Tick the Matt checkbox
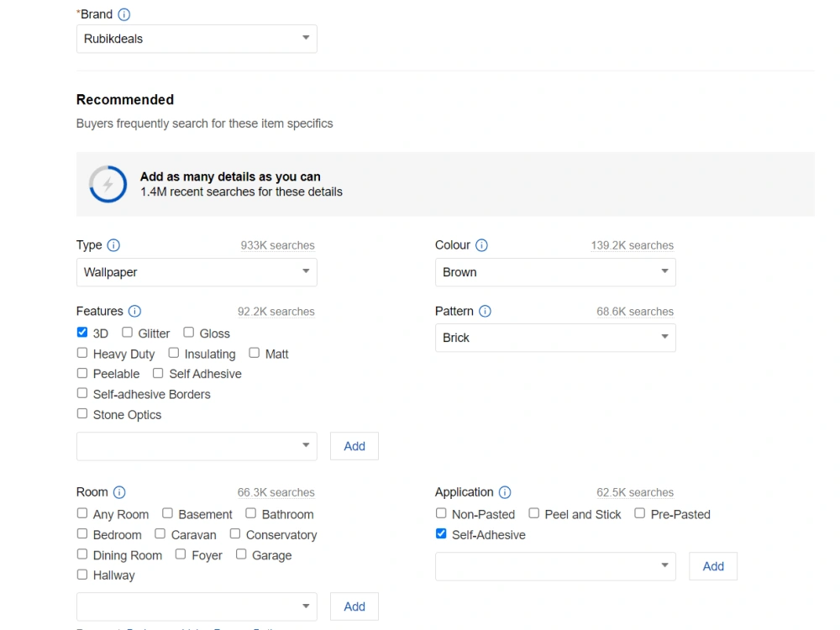The width and height of the screenshot is (840, 630). pyautogui.click(x=254, y=353)
